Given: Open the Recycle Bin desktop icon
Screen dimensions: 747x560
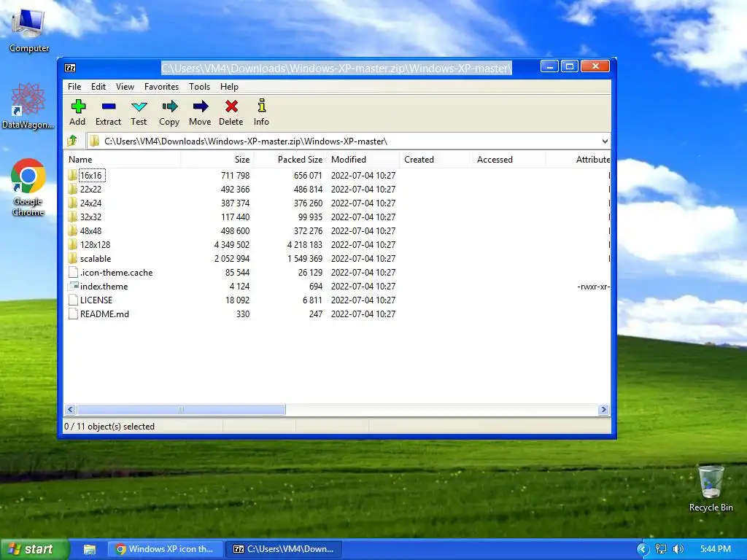Looking at the screenshot, I should click(711, 489).
